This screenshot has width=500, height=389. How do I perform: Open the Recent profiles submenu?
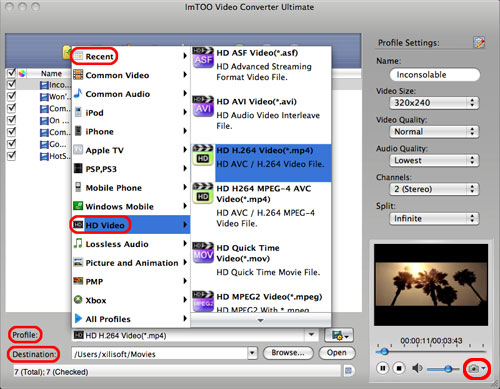tap(131, 56)
